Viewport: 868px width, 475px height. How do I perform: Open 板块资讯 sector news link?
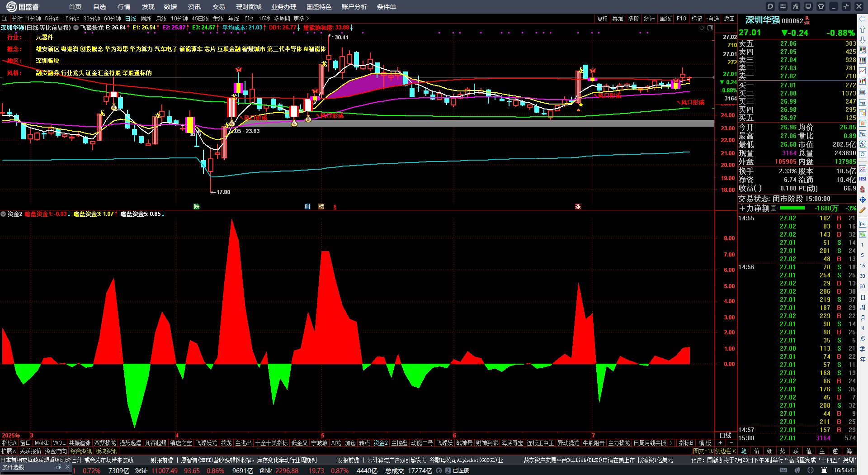point(106,451)
